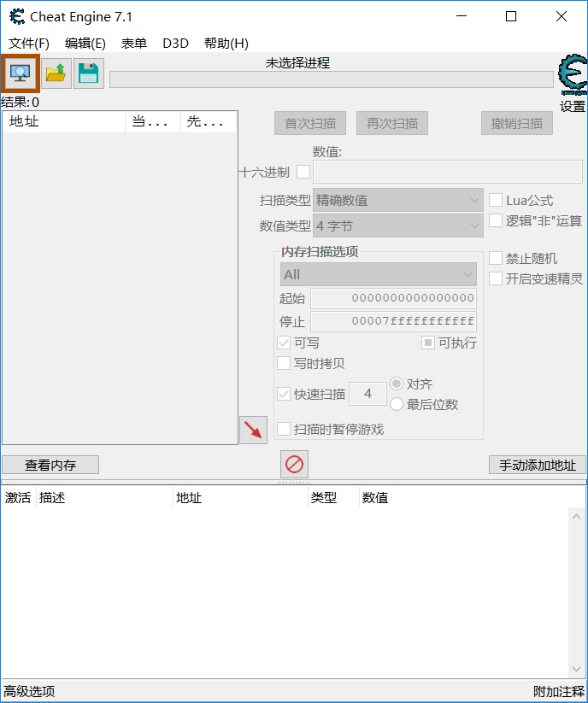
Task: Click red arrow to add selected addresses
Action: (x=254, y=430)
